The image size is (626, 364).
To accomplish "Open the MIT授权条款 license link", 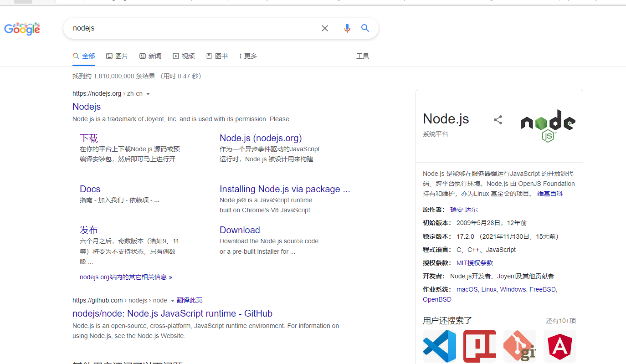I will [475, 263].
